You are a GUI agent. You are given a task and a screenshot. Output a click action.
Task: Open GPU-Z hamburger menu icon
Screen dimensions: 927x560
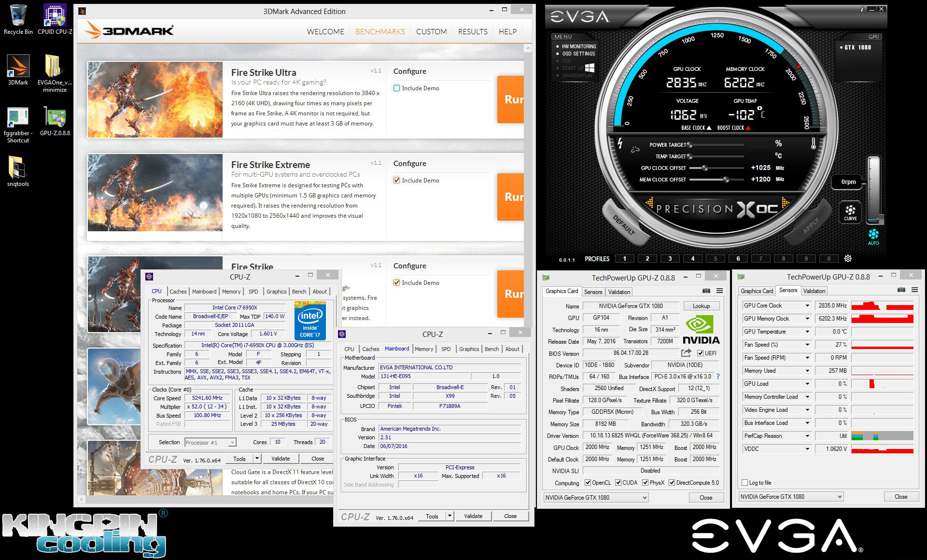(719, 291)
